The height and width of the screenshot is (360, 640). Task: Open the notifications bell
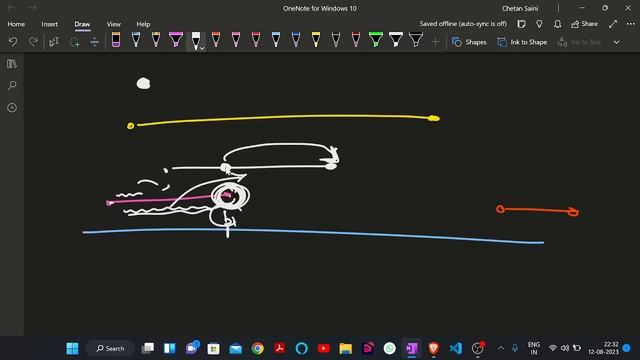point(557,24)
